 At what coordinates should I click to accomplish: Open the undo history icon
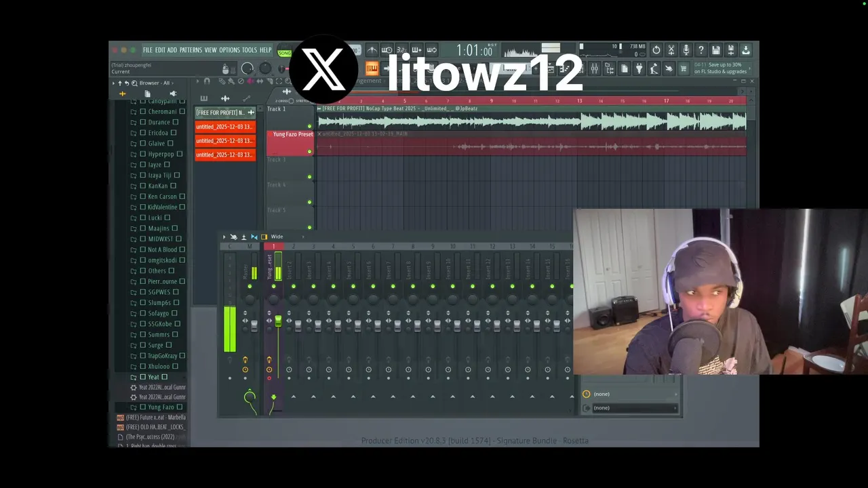(x=656, y=50)
